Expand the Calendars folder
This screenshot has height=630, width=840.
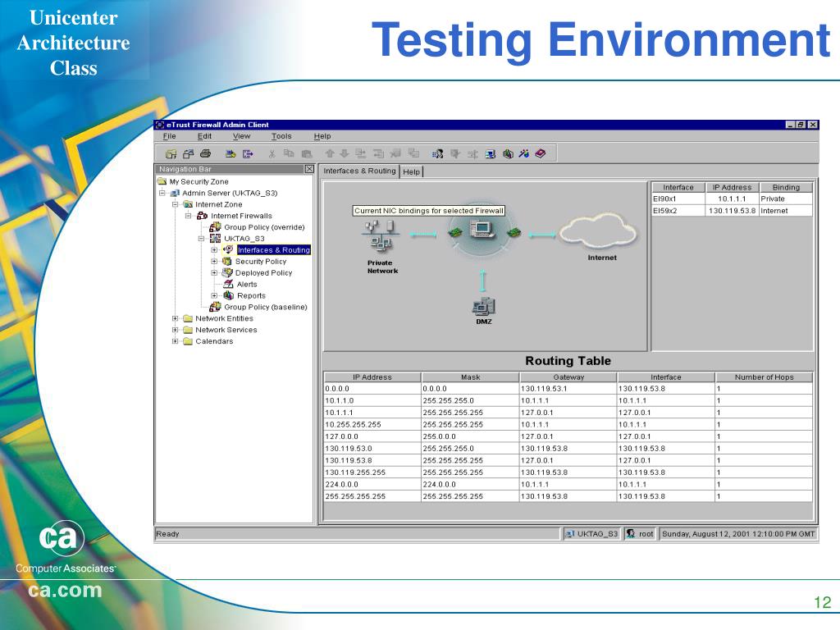(176, 340)
